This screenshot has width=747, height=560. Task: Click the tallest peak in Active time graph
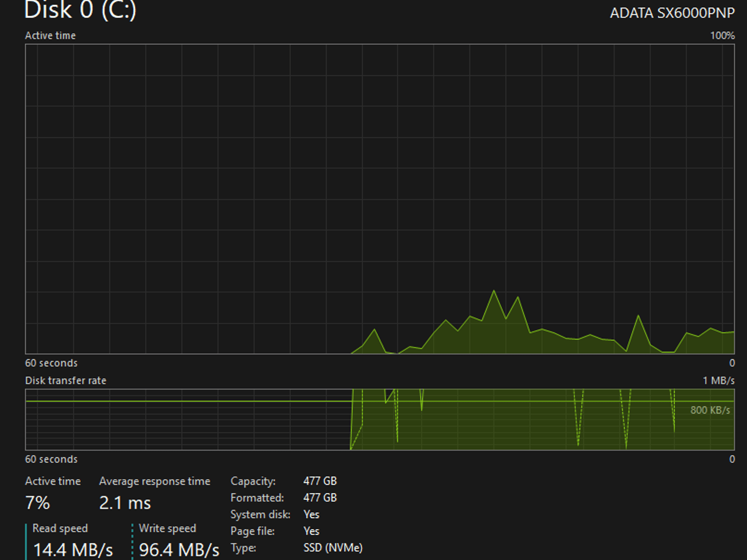tap(494, 291)
